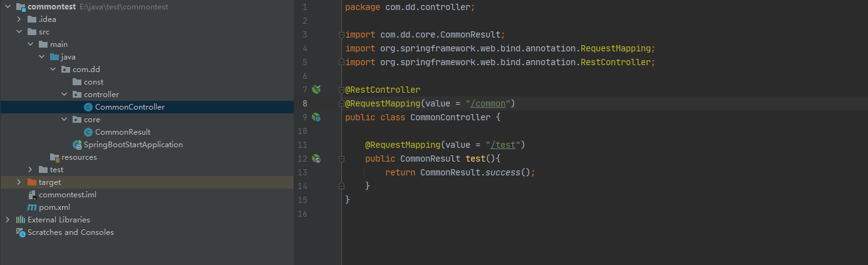The width and height of the screenshot is (868, 265).
Task: Click the test folder icon
Action: [43, 170]
